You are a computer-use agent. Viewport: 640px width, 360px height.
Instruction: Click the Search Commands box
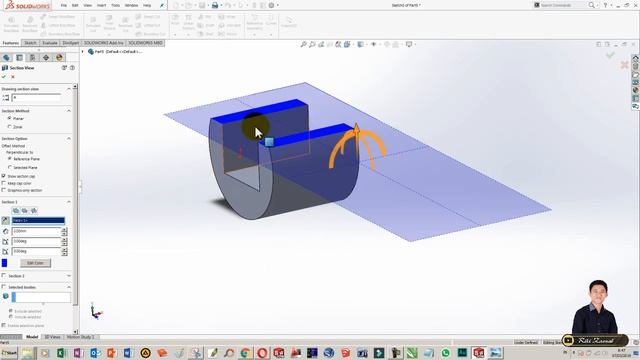pos(560,5)
